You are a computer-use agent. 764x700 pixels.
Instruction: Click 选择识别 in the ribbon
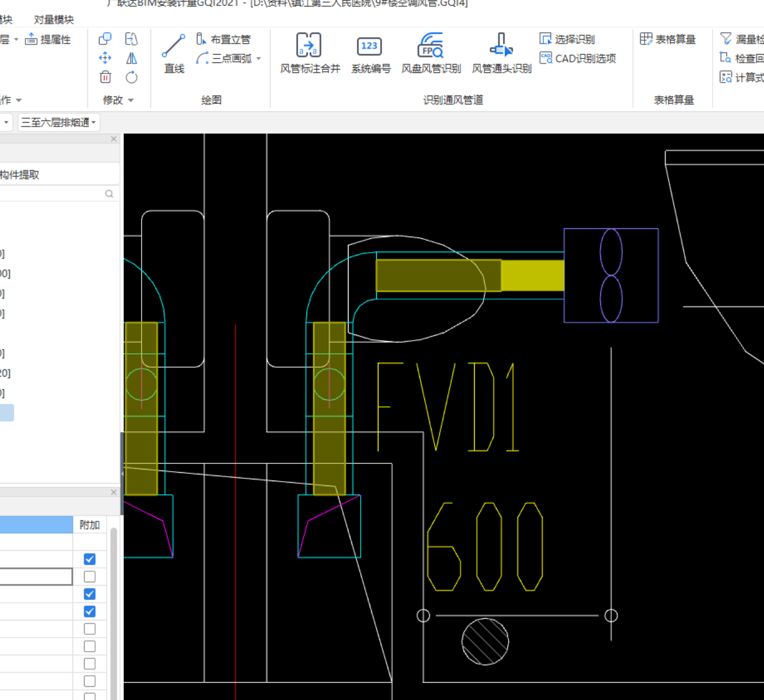tap(567, 39)
